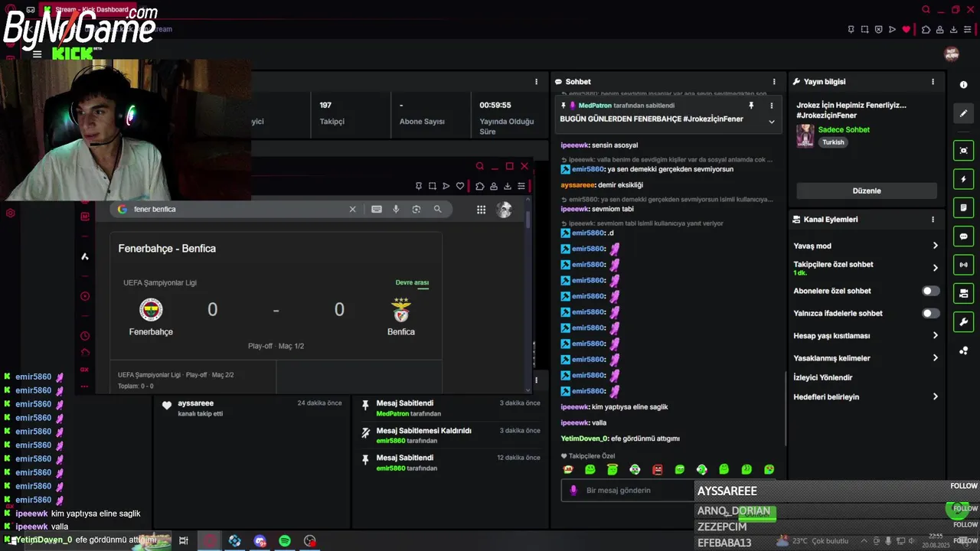Open the screen capture icon in the right sidebar

click(x=964, y=150)
